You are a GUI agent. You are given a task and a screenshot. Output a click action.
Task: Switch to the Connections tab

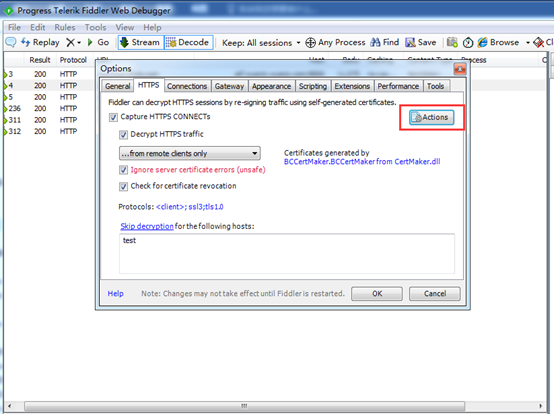point(187,86)
